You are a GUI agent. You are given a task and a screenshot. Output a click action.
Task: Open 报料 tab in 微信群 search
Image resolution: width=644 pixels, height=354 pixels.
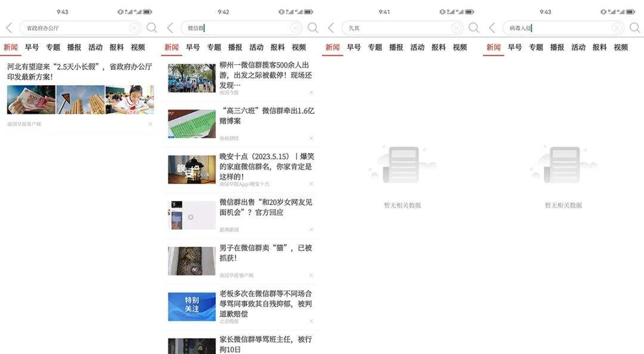pos(278,47)
